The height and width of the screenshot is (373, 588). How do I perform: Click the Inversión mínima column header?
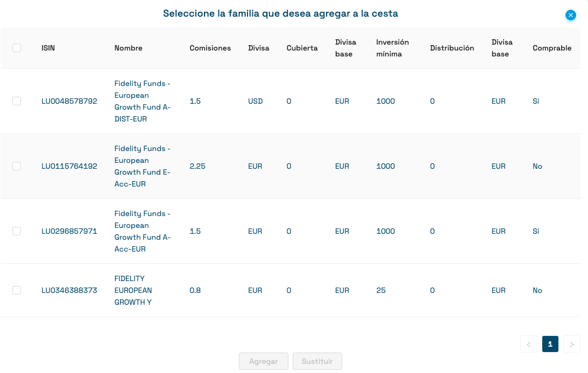click(x=393, y=48)
